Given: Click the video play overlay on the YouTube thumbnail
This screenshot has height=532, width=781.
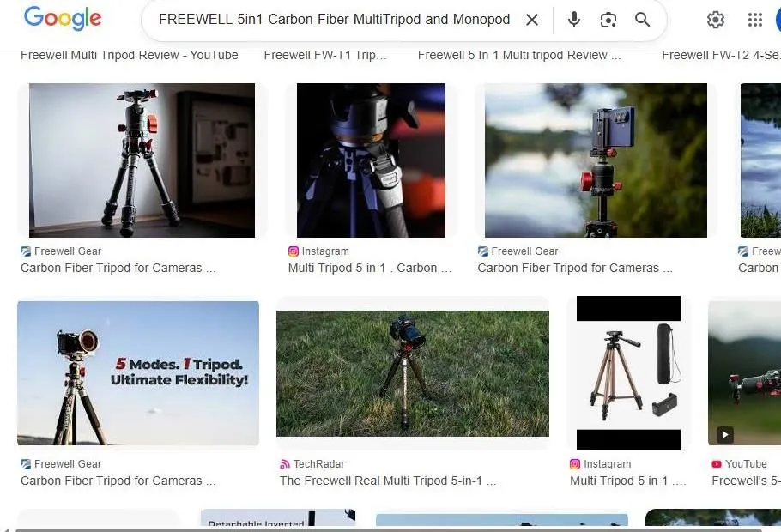Looking at the screenshot, I should point(724,435).
